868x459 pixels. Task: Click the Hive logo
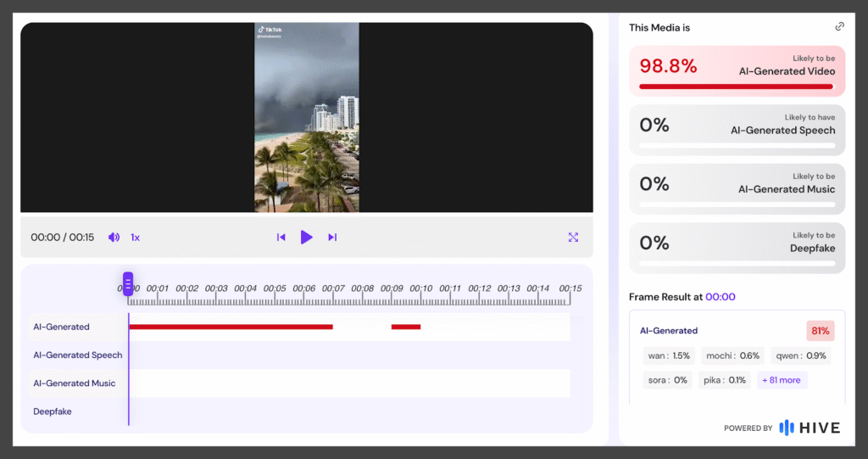[x=810, y=428]
